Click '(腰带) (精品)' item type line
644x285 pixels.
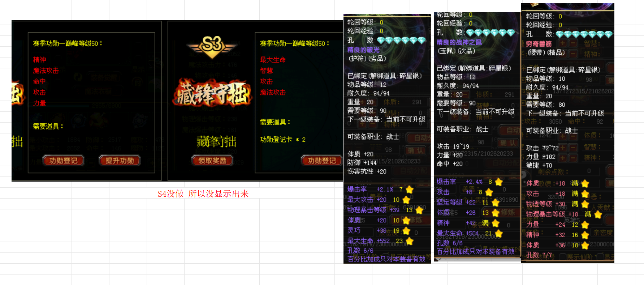point(546,52)
